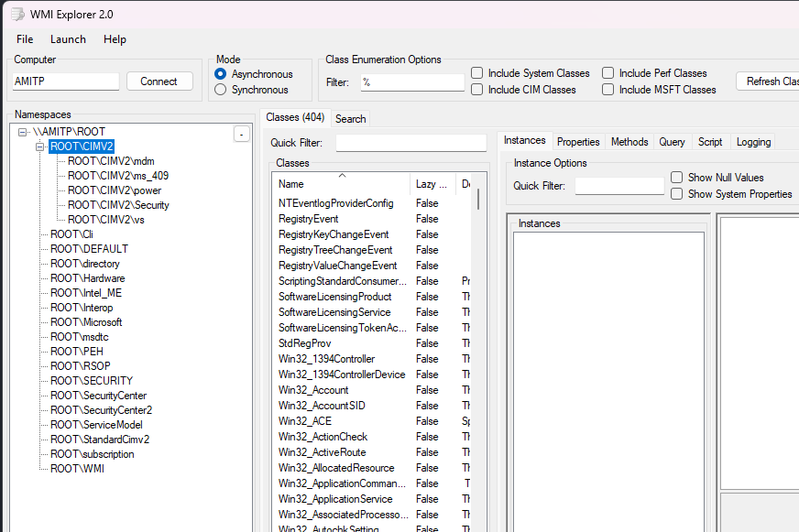Check Show Null Values option
Screen dimensions: 799x532
pos(677,178)
